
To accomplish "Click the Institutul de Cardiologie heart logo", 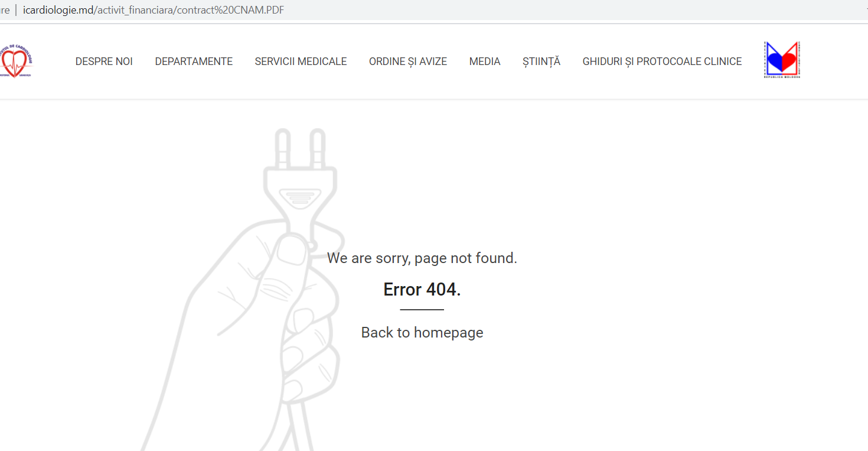I will (17, 61).
